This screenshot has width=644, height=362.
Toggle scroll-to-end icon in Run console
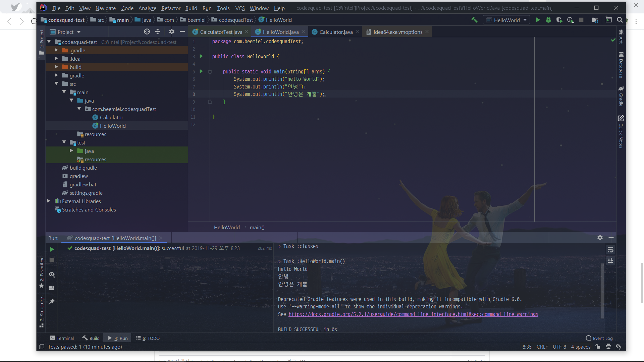click(x=610, y=260)
